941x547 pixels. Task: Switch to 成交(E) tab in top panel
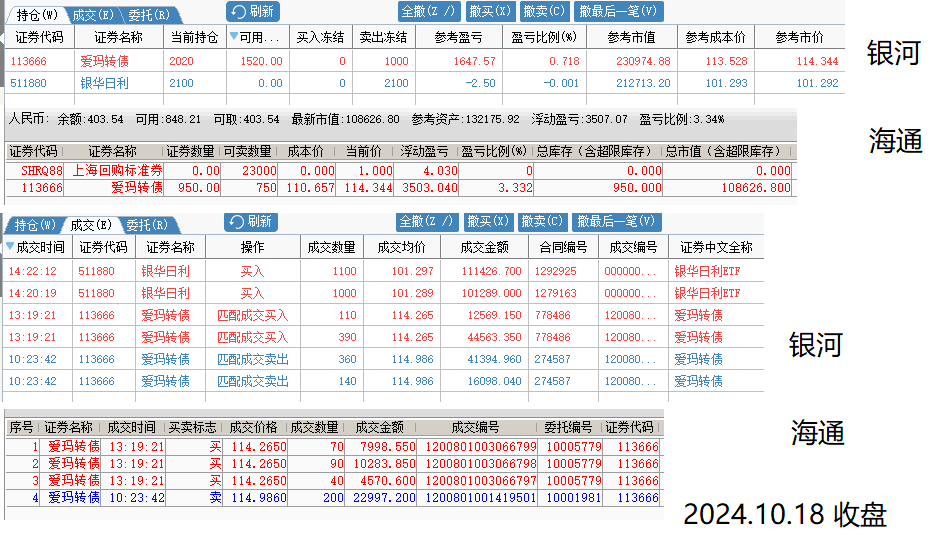pos(92,15)
